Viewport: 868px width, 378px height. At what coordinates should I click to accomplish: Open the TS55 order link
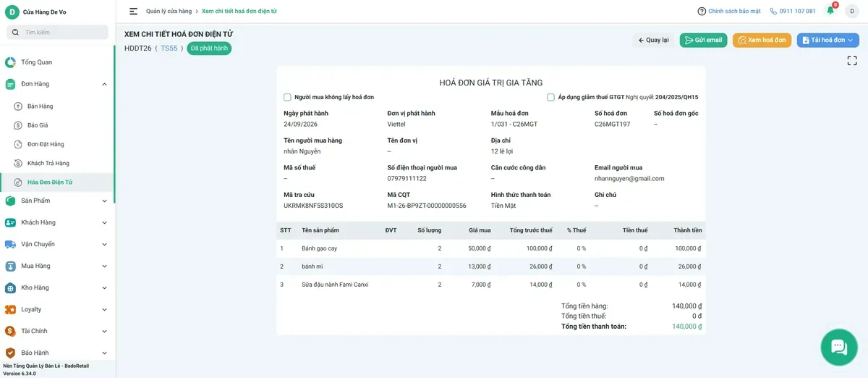pos(169,49)
